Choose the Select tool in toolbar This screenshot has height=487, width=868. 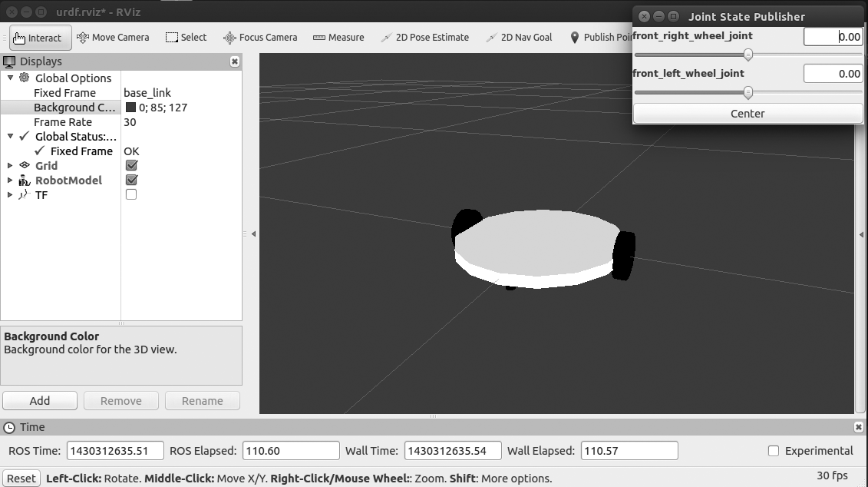tap(186, 37)
